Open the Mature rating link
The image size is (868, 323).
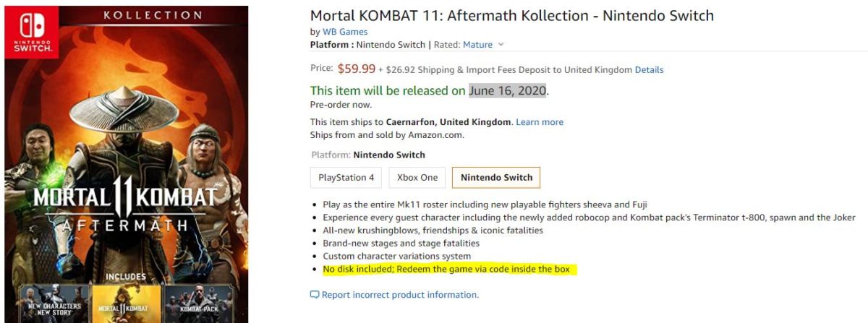(477, 45)
